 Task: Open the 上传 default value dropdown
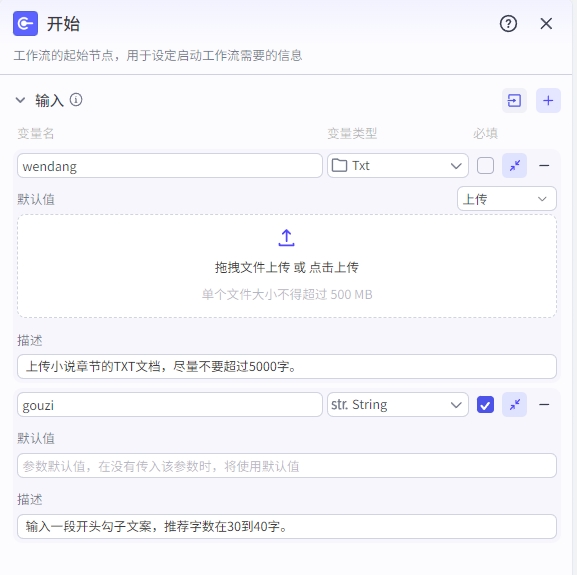[506, 199]
